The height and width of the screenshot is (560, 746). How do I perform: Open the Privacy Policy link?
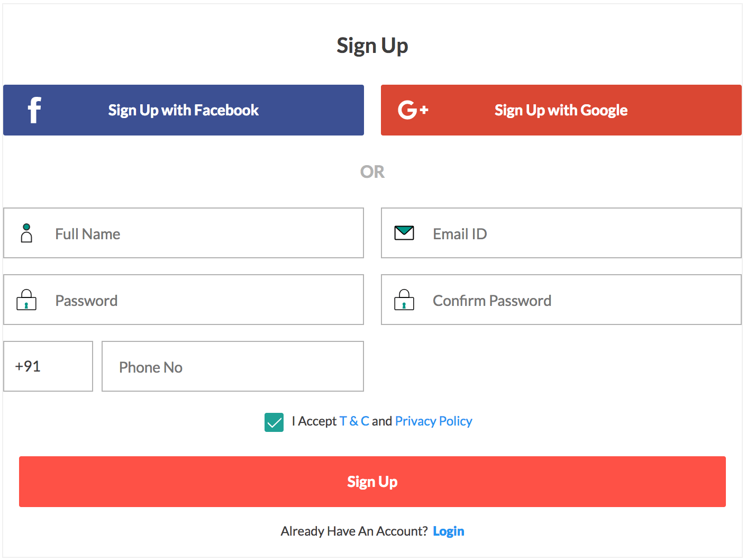[x=433, y=421]
